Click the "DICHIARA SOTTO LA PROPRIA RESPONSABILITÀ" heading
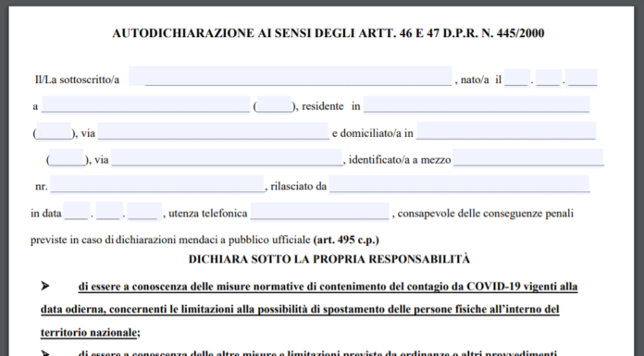The width and height of the screenshot is (644, 356). tap(329, 260)
